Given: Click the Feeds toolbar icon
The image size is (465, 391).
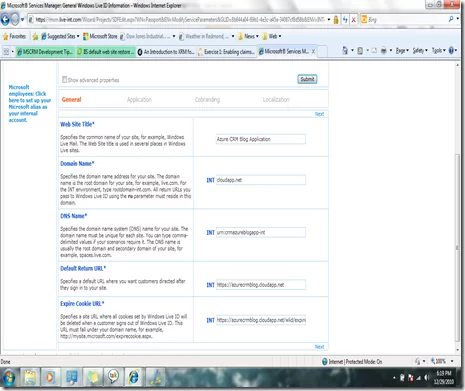Looking at the screenshot, I should [360, 51].
